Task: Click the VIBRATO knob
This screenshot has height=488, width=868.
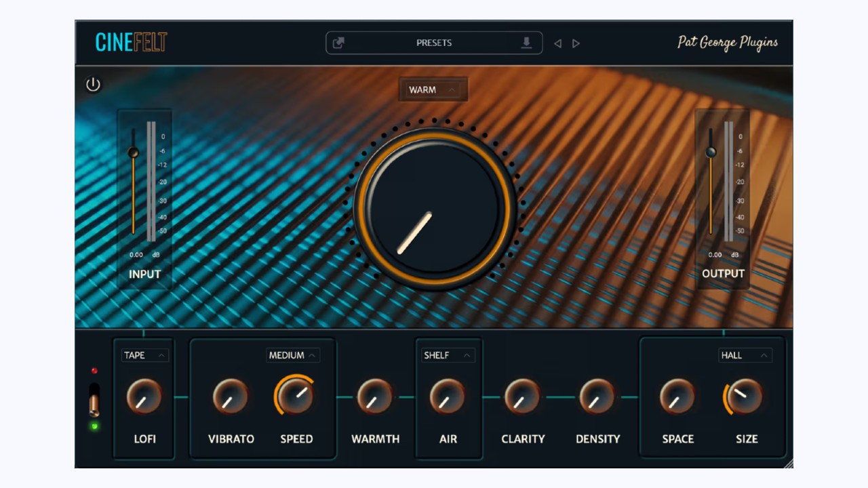Action: [x=231, y=396]
